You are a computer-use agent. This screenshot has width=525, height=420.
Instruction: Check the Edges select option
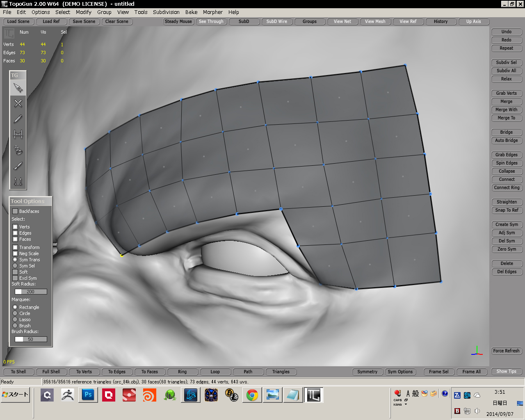[15, 233]
